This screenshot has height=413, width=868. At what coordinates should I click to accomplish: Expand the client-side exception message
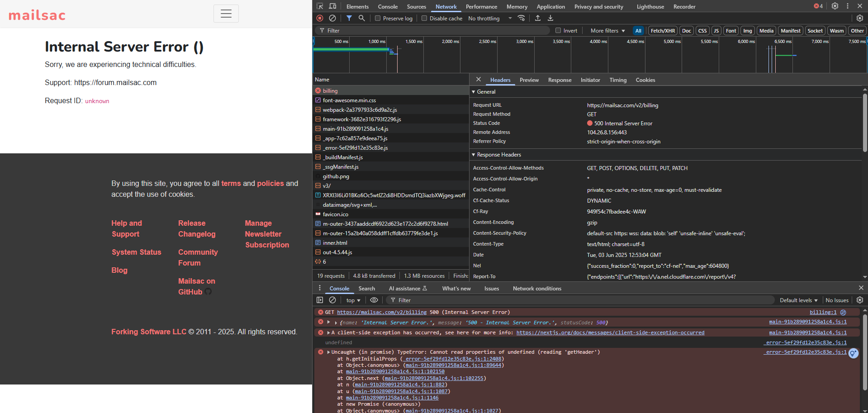[329, 332]
